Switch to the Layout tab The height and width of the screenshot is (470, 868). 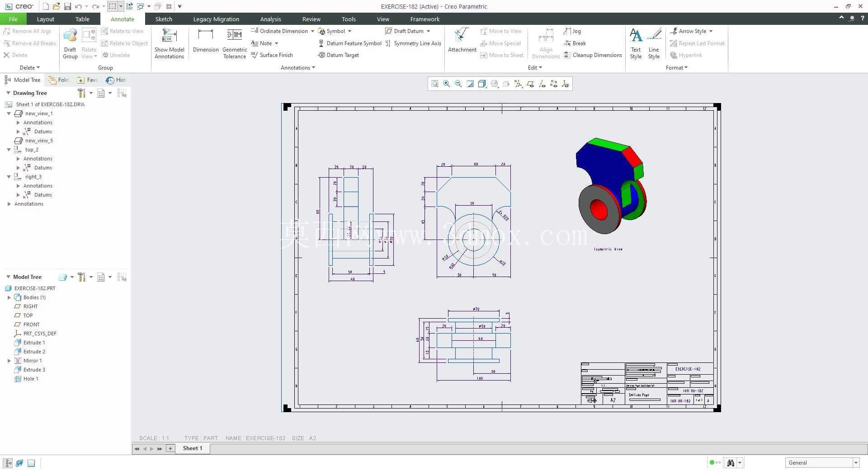(45, 19)
